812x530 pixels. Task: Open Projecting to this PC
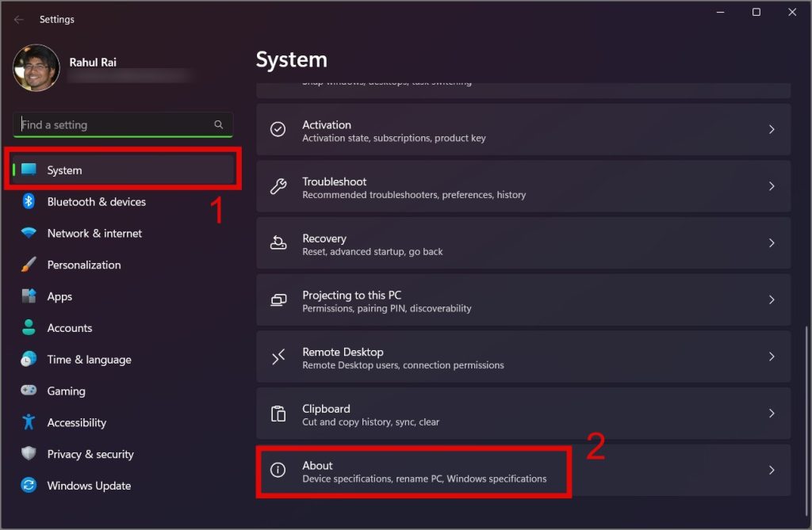(x=523, y=300)
